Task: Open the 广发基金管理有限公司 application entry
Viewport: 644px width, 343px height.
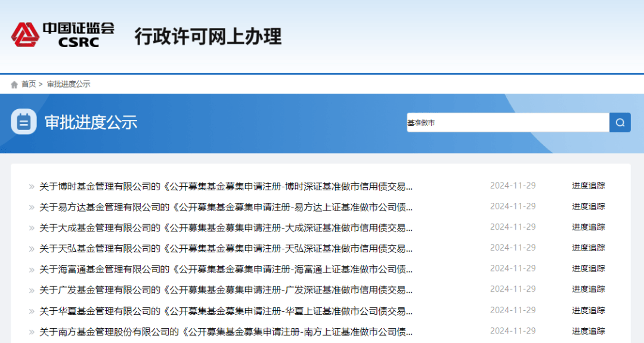Action: tap(226, 290)
